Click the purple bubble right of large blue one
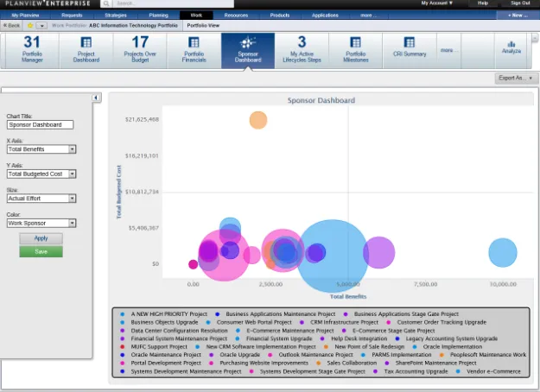Screen dimensions: 540x392 [378, 253]
